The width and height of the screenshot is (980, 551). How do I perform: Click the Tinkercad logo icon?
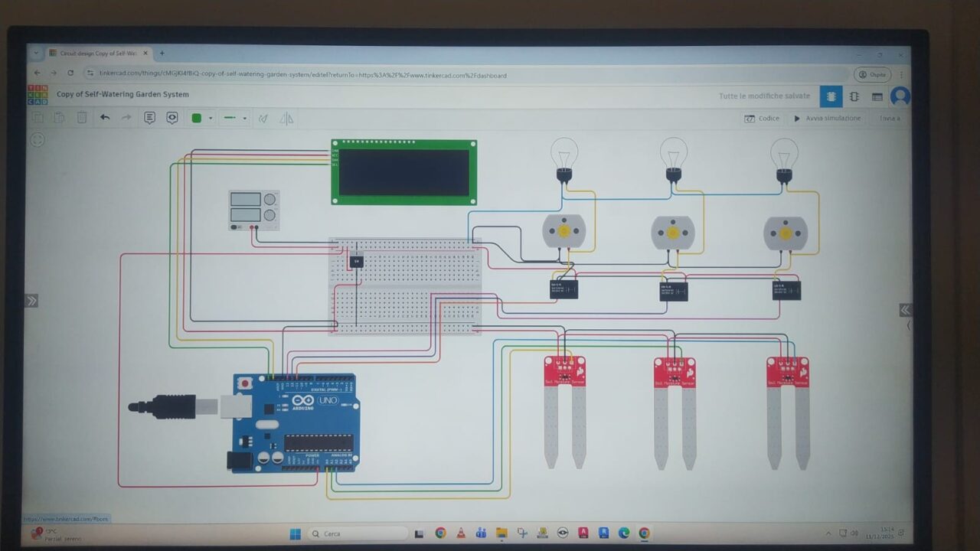(37, 95)
